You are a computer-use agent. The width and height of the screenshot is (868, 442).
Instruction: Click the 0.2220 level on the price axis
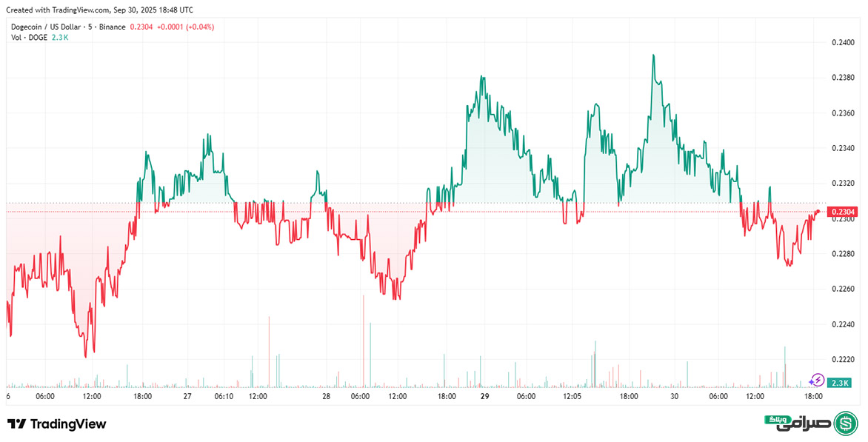coord(842,360)
